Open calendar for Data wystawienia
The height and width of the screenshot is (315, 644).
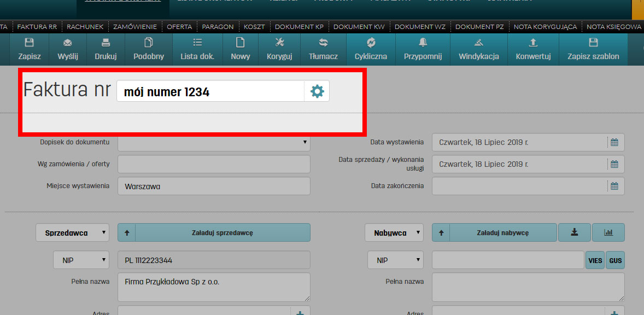point(614,142)
